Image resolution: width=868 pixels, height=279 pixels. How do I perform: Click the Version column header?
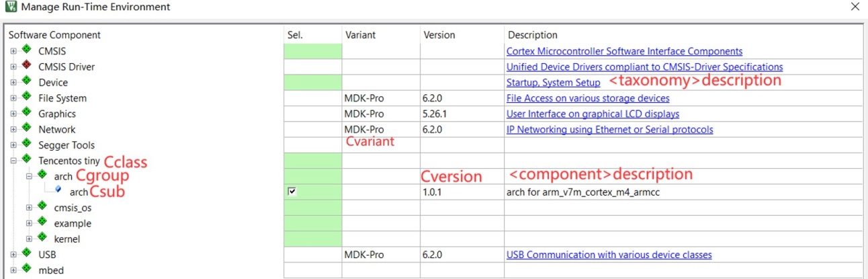pyautogui.click(x=439, y=35)
